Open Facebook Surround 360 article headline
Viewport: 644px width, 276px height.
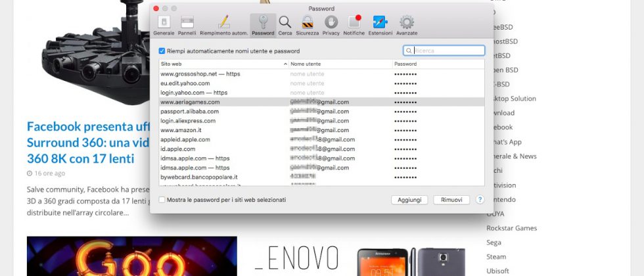tap(88, 143)
